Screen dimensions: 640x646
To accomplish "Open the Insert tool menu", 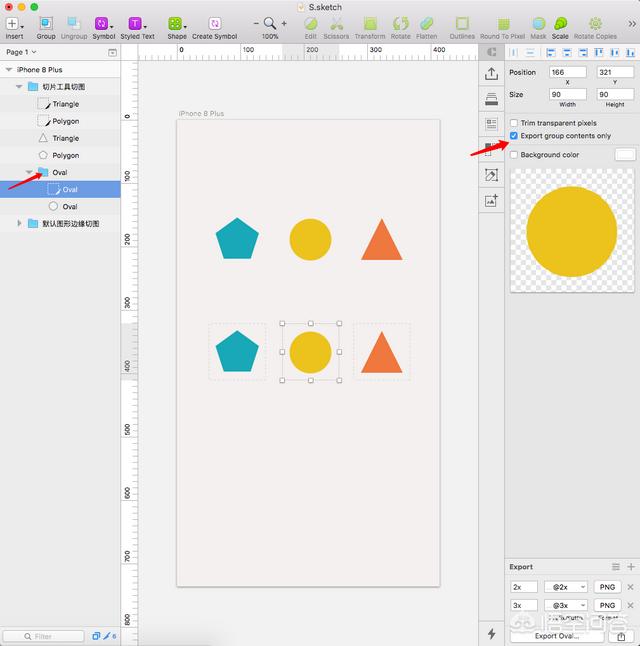I will [x=14, y=23].
